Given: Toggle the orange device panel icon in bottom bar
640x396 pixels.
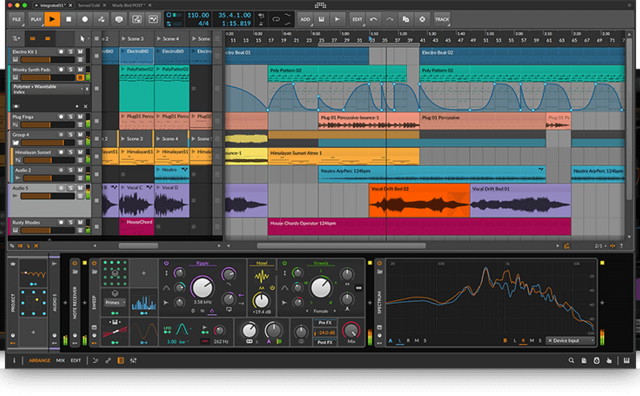Looking at the screenshot, I should 121,360.
